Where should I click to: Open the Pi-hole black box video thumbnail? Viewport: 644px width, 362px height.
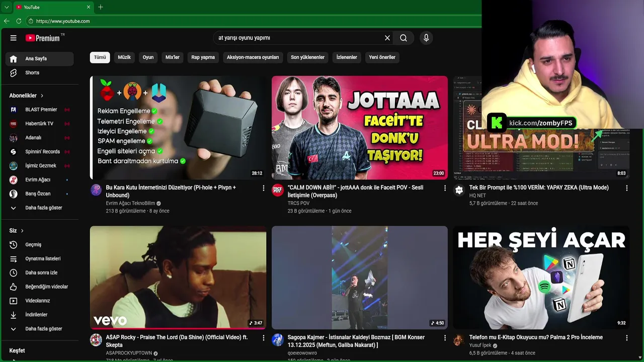coord(178,128)
